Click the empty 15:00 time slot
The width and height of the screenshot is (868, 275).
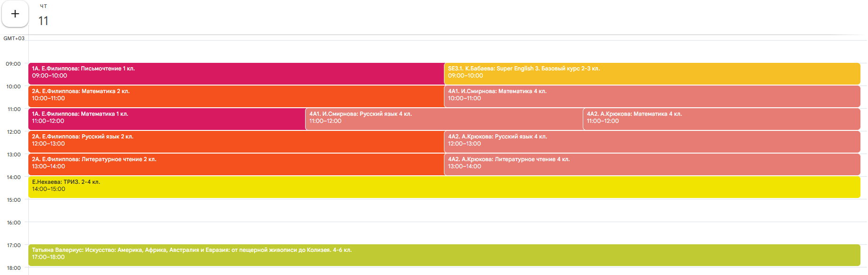pos(444,210)
